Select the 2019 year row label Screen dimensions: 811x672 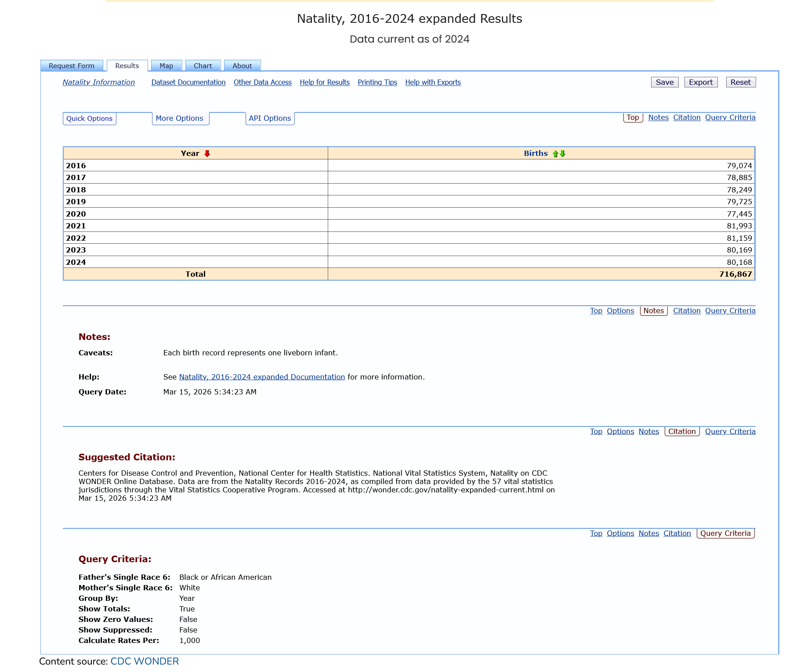click(76, 202)
